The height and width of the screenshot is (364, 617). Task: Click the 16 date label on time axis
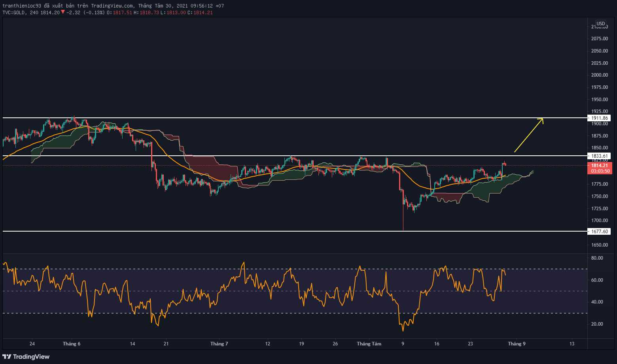pos(437,344)
